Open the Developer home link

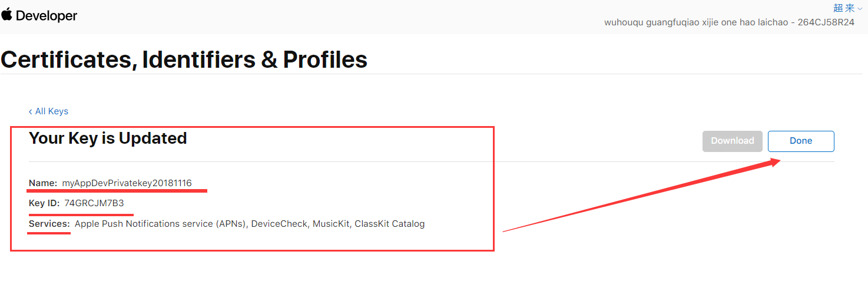(x=47, y=16)
